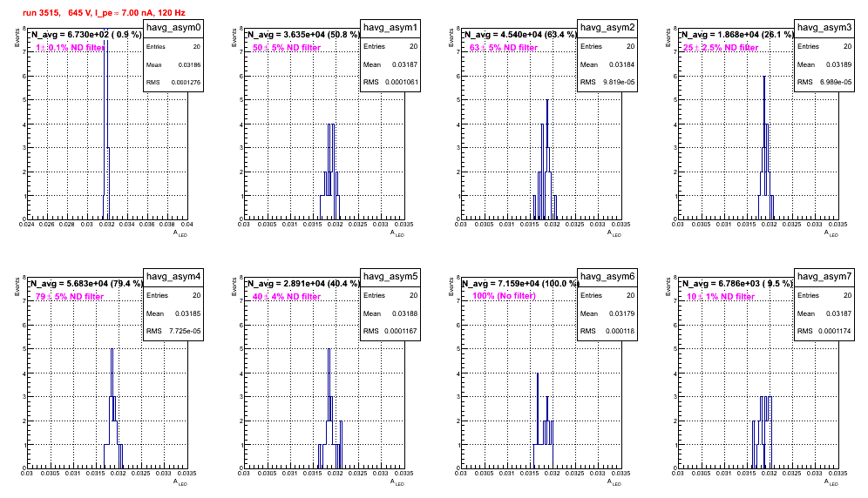Click the 25± 2.5% ND filter label
The image size is (868, 498).
tap(721, 48)
